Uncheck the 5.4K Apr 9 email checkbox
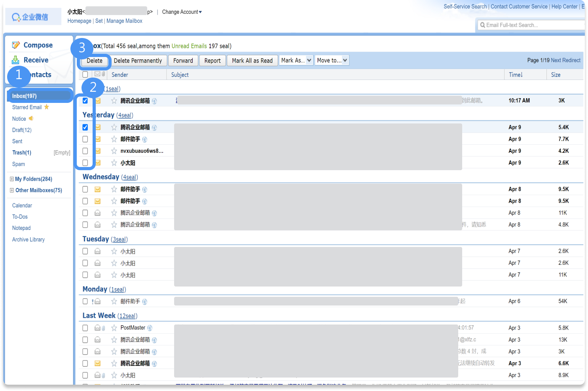The width and height of the screenshot is (588, 391). pyautogui.click(x=85, y=127)
